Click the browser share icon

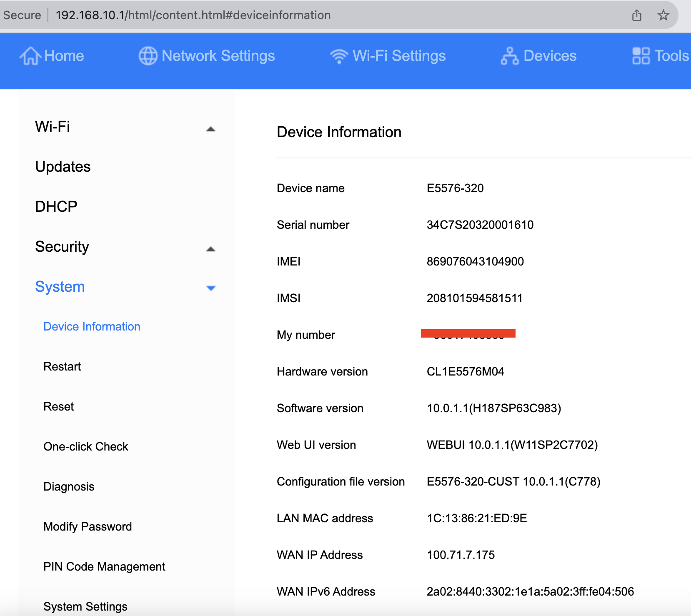click(636, 15)
